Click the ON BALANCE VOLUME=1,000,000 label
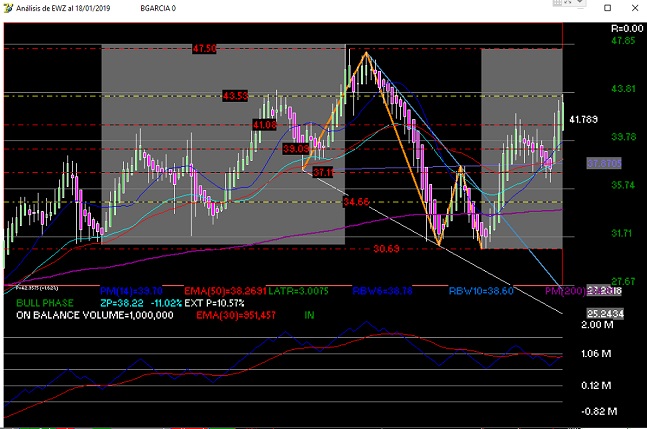647x429 pixels. 93,314
